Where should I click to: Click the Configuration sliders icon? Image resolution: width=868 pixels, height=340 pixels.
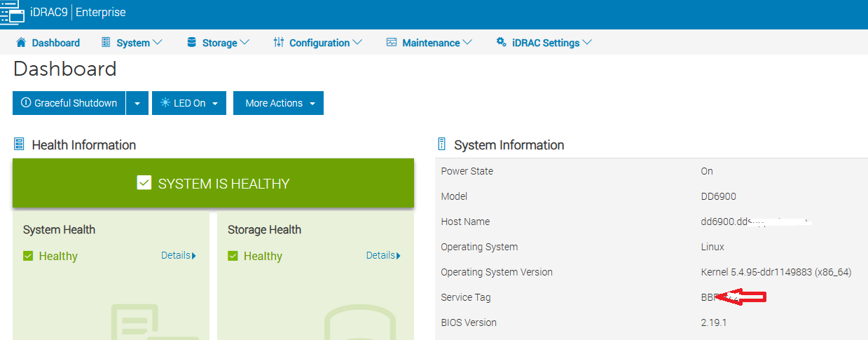click(279, 43)
